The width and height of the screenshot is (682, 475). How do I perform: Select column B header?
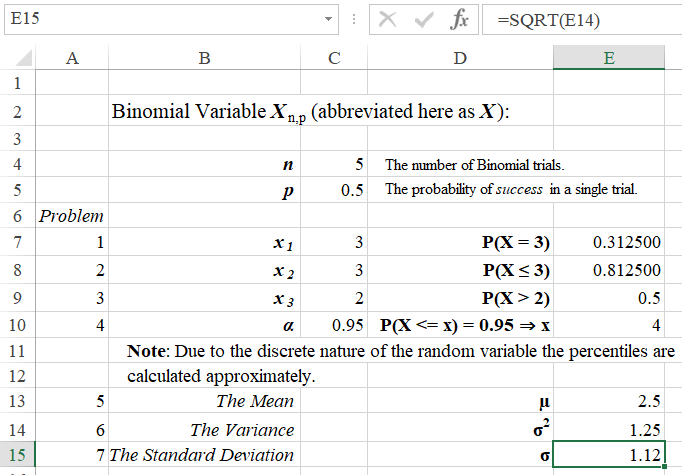pos(204,59)
